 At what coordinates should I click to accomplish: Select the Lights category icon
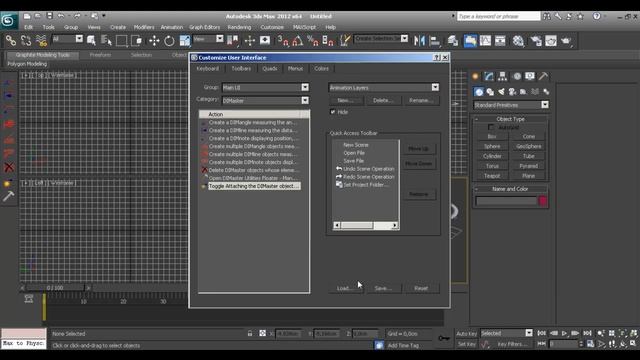tap(501, 92)
